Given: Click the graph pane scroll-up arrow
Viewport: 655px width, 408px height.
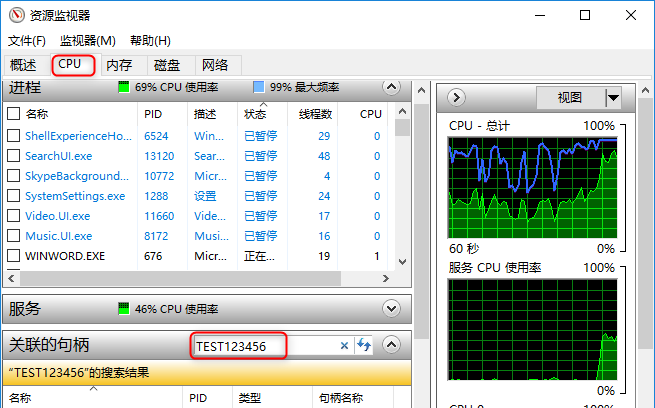Looking at the screenshot, I should 645,90.
